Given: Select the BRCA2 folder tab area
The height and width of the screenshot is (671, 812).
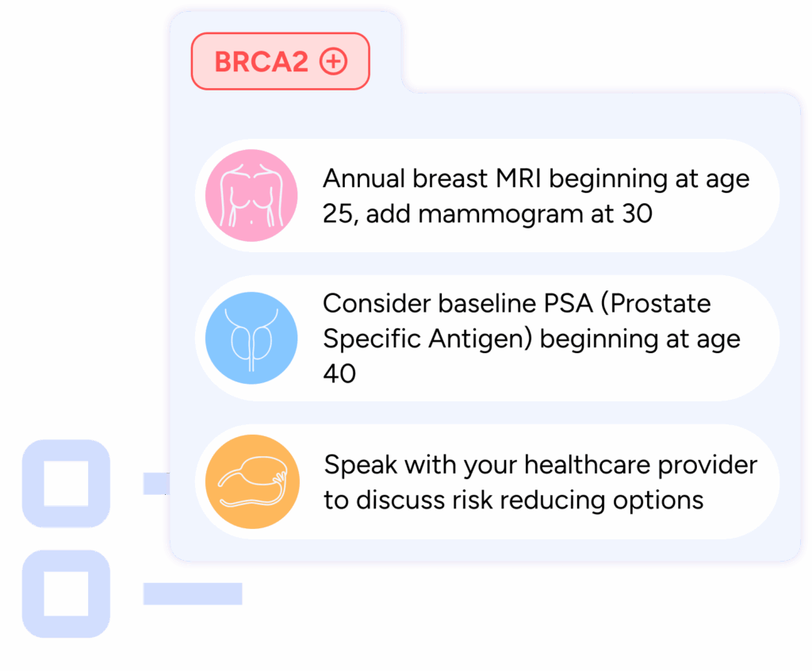Looking at the screenshot, I should [x=285, y=52].
